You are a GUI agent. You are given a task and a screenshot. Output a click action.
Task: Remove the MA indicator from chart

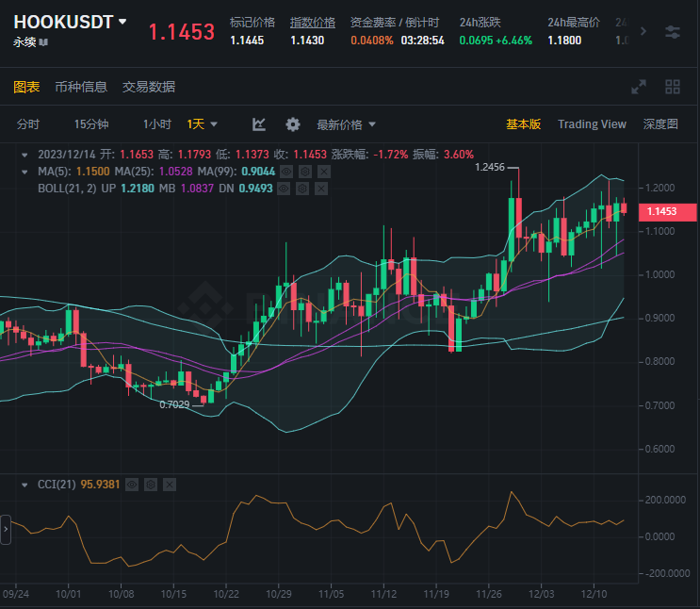click(x=324, y=171)
